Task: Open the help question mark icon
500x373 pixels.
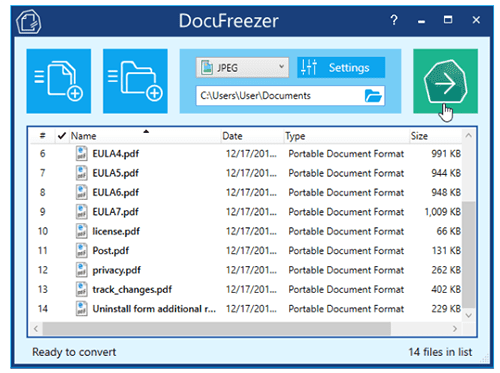Action: [x=394, y=20]
